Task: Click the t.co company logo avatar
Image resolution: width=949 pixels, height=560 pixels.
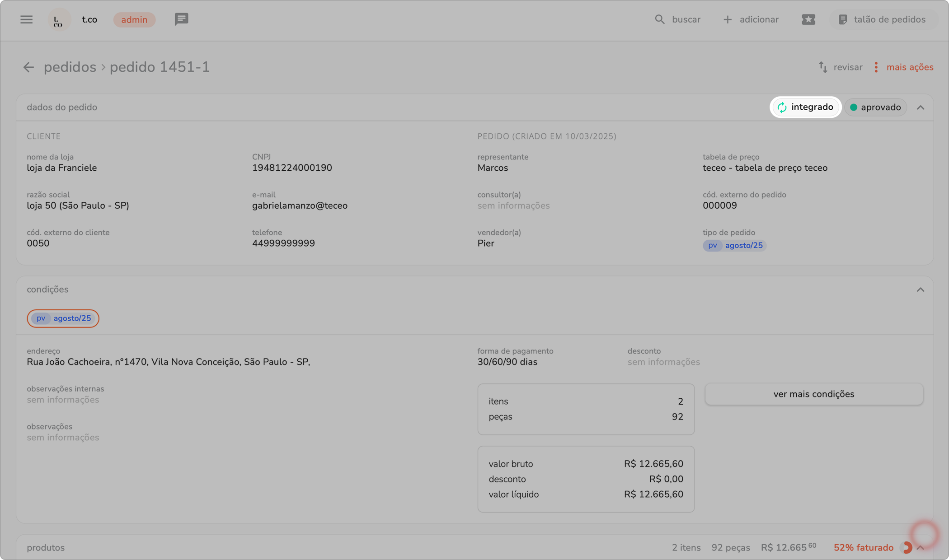Action: 59,20
